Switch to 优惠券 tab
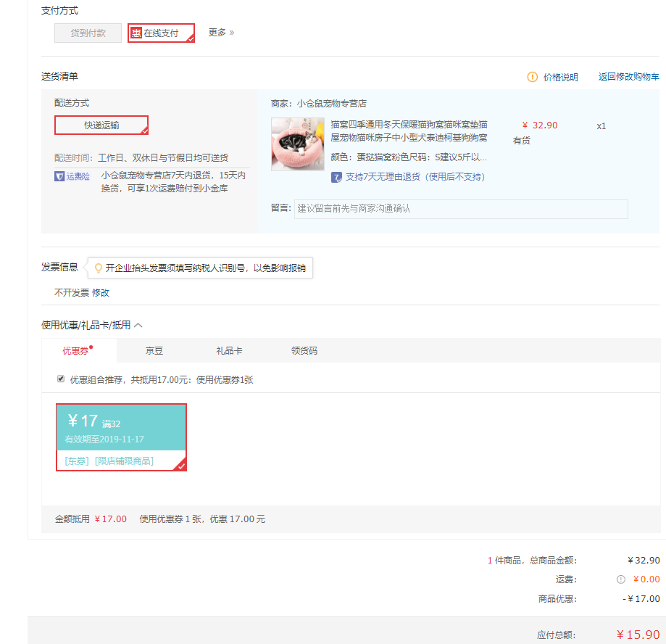The width and height of the screenshot is (666, 644). (79, 351)
